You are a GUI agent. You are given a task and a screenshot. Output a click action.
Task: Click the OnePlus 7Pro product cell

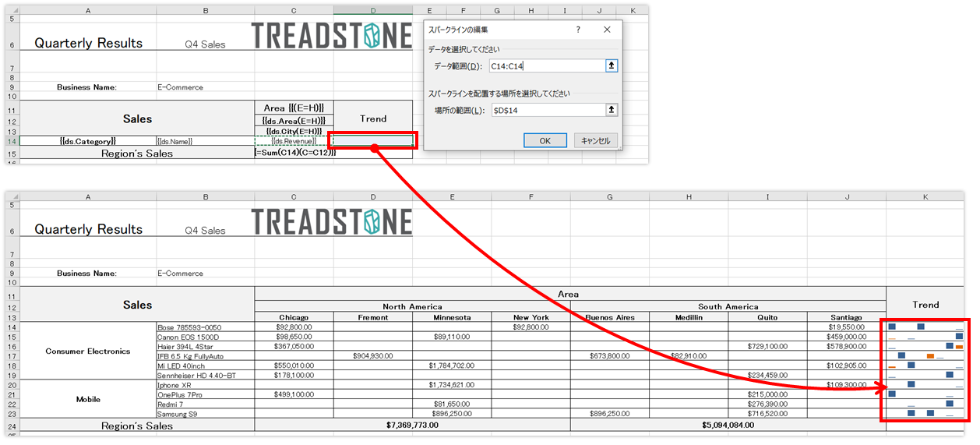(x=206, y=394)
